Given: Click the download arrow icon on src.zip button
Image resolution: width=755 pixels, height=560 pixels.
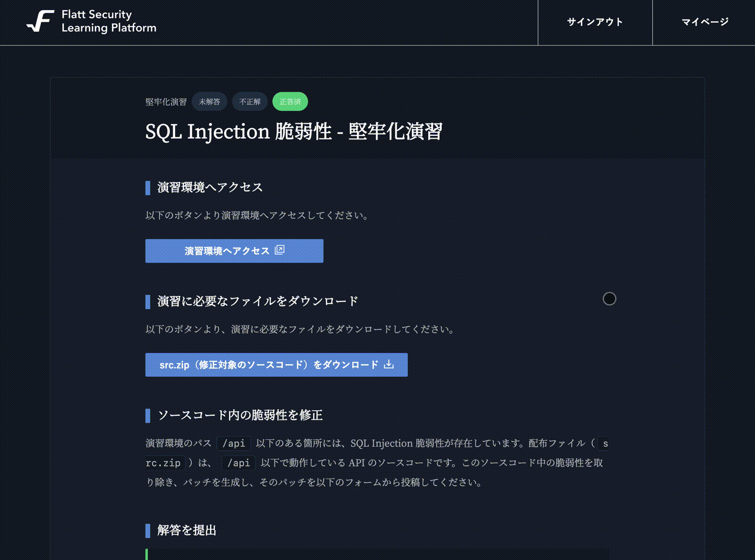Looking at the screenshot, I should click(x=389, y=364).
